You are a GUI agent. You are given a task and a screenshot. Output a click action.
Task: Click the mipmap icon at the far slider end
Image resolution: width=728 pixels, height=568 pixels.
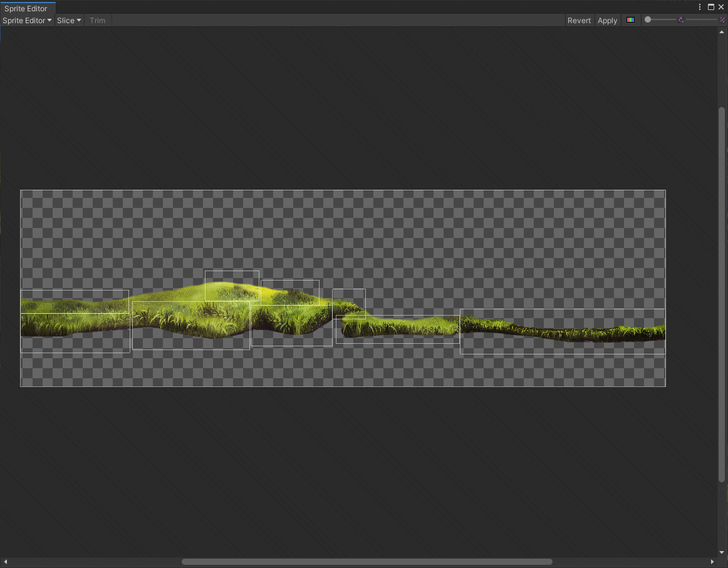point(722,19)
